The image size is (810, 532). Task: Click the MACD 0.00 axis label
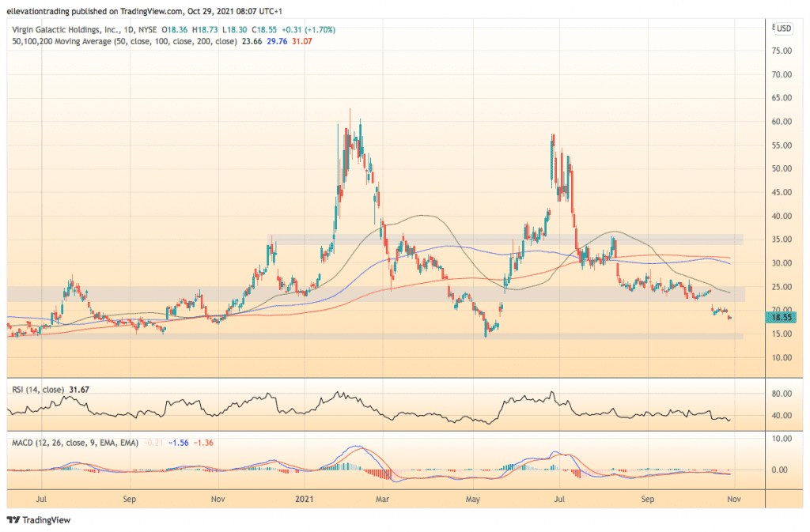tap(779, 470)
